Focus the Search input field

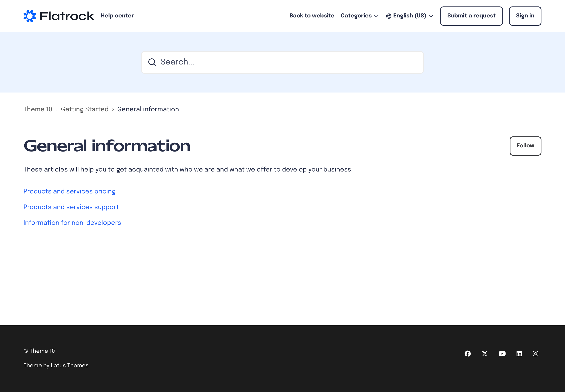tap(288, 62)
